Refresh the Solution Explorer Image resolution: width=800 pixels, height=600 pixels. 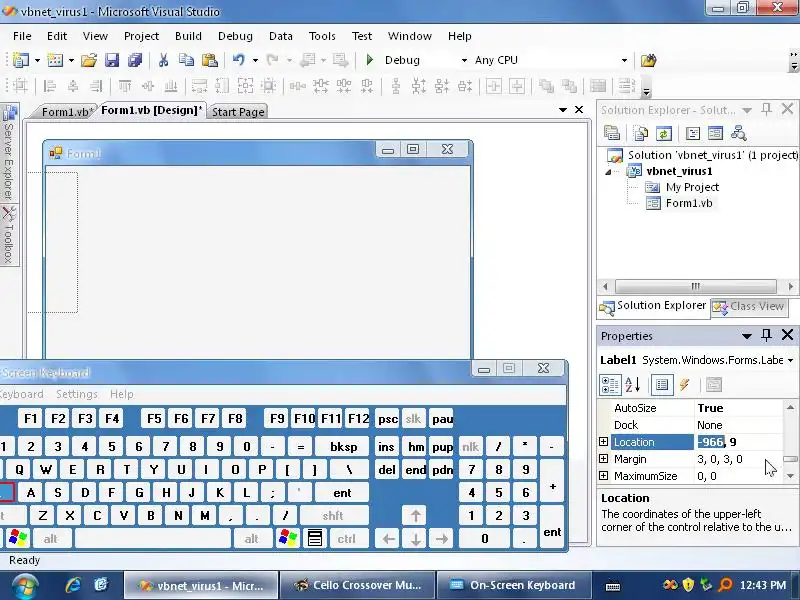[663, 134]
